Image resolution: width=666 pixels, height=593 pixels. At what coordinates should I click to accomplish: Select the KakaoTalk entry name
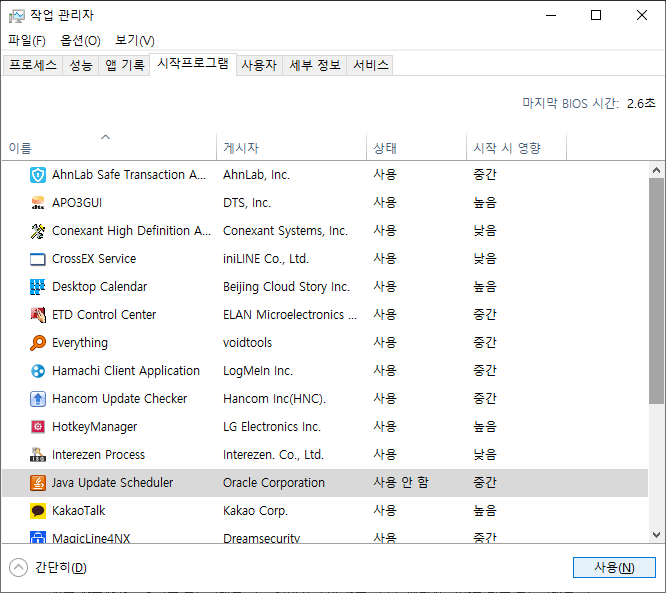[x=79, y=511]
